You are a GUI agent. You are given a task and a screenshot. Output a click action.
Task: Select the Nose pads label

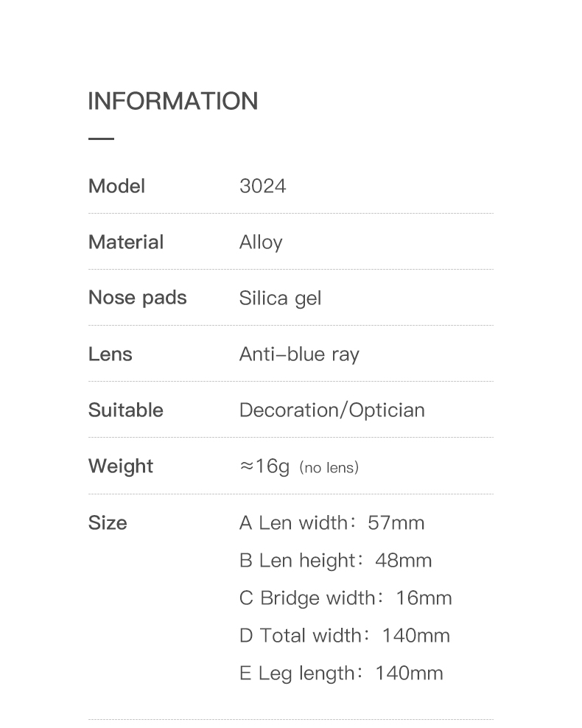pyautogui.click(x=137, y=298)
